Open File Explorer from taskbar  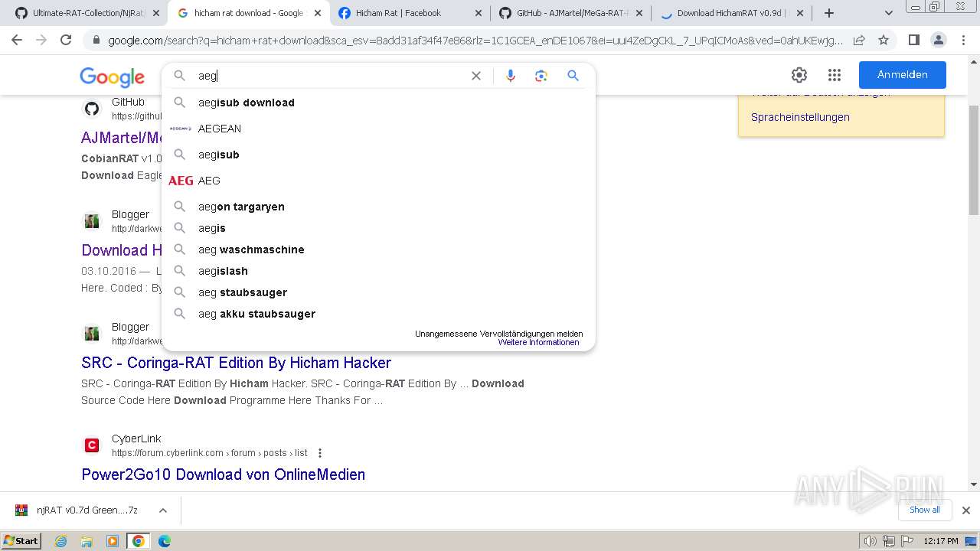point(87,541)
